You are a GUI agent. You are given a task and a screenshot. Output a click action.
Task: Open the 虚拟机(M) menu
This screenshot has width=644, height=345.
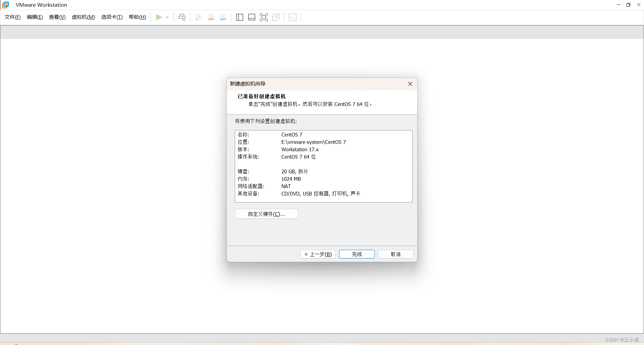[x=84, y=17]
